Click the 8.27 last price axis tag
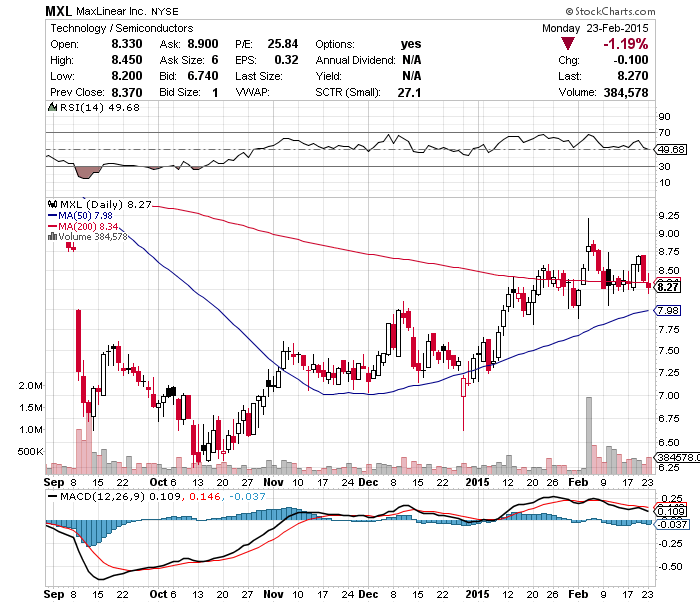 668,287
